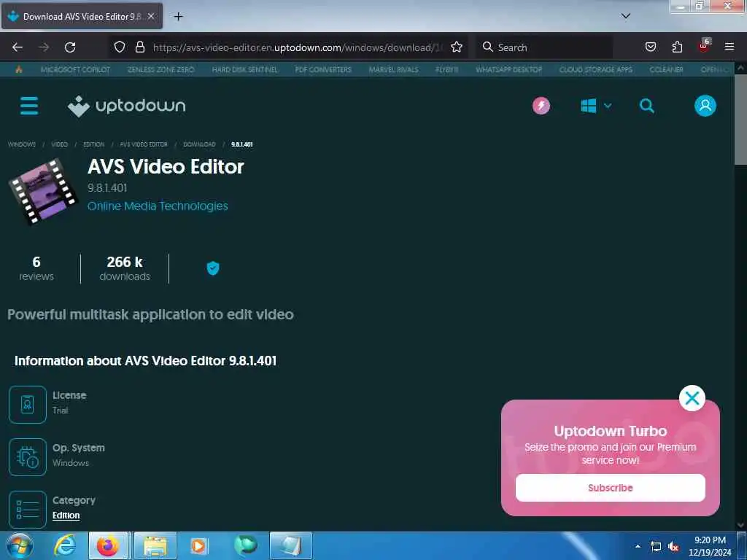Click the muted volume tray icon
747x560 pixels.
click(x=673, y=547)
